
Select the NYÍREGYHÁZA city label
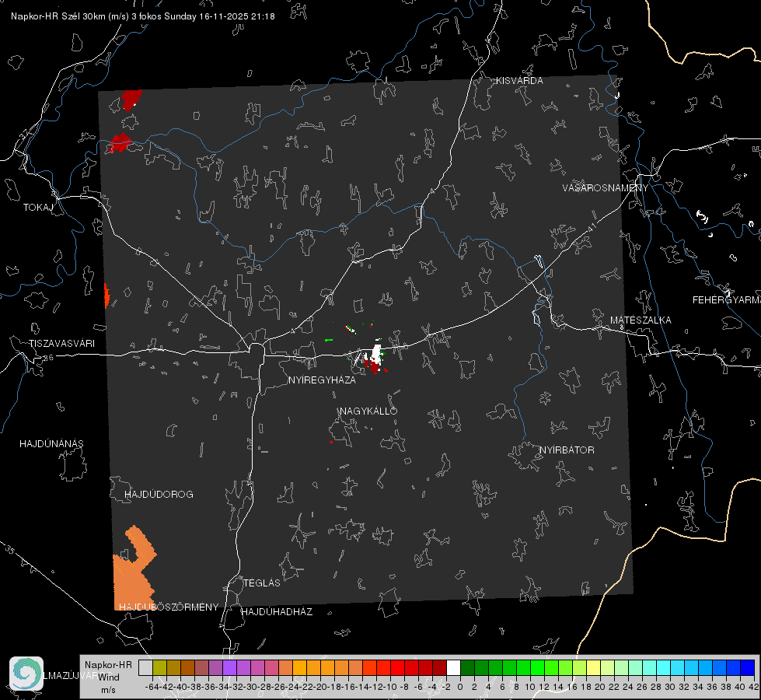click(x=322, y=380)
